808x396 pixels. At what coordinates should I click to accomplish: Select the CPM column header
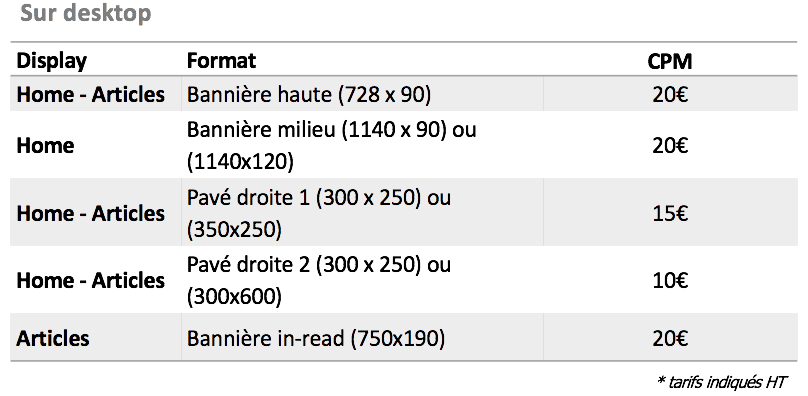(x=669, y=61)
